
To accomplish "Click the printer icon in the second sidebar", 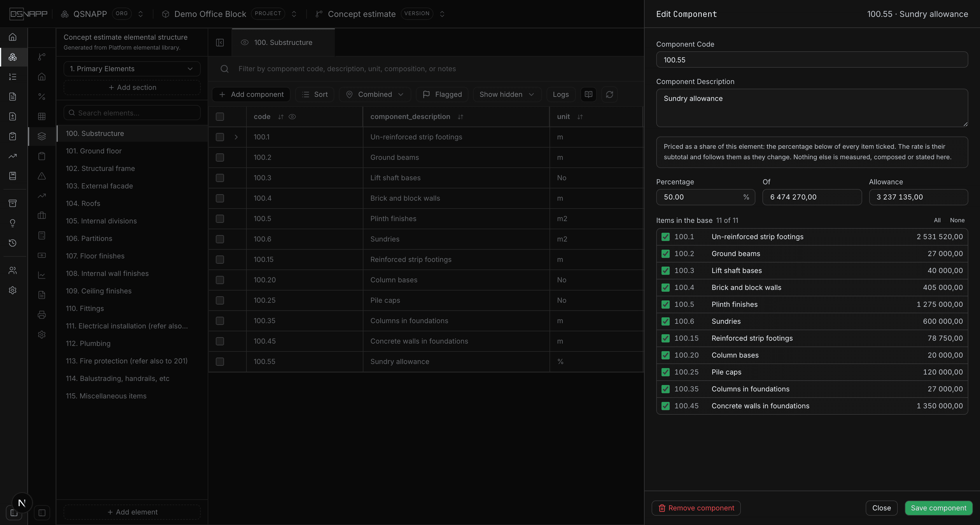I will 42,315.
